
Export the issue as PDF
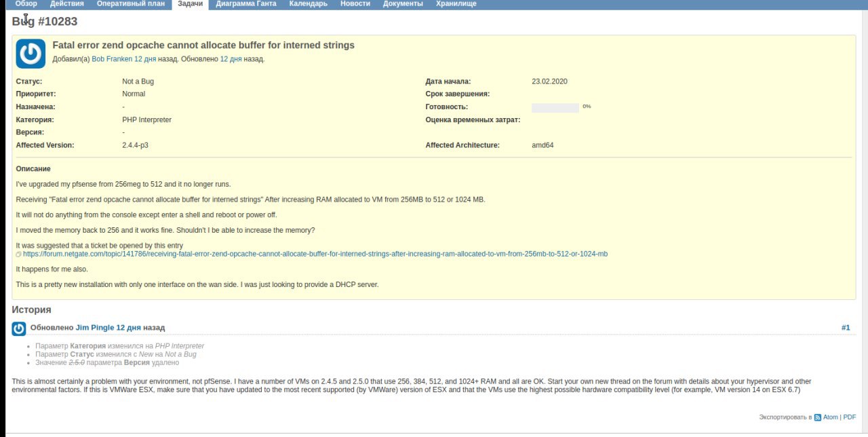(850, 417)
